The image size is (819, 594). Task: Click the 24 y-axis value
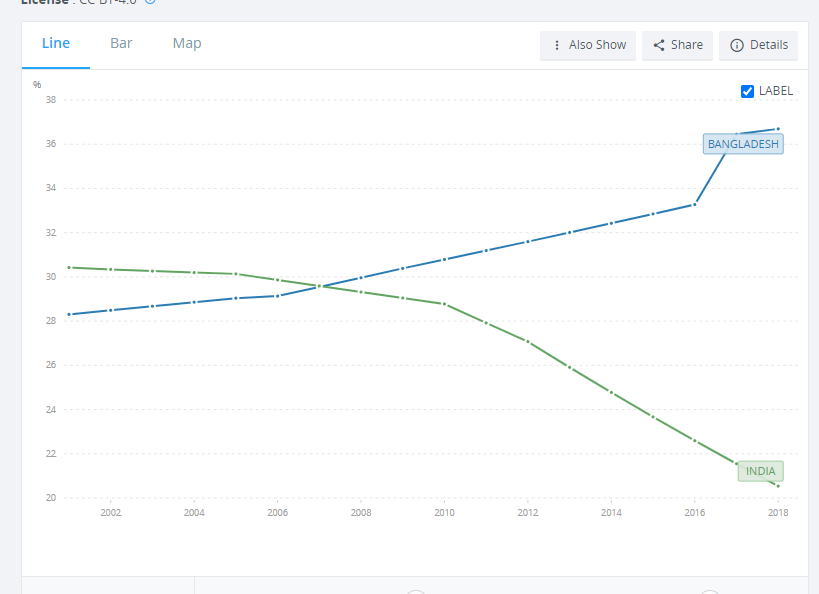(51, 410)
